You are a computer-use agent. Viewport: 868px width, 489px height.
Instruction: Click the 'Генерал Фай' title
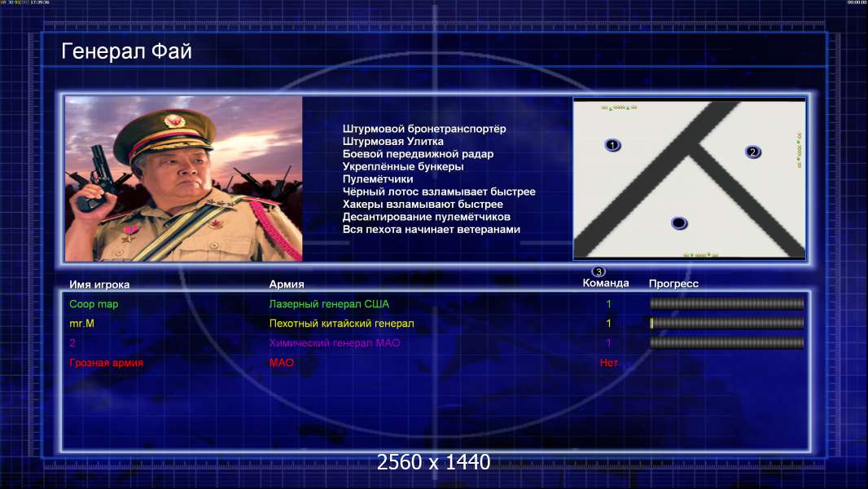pyautogui.click(x=126, y=51)
